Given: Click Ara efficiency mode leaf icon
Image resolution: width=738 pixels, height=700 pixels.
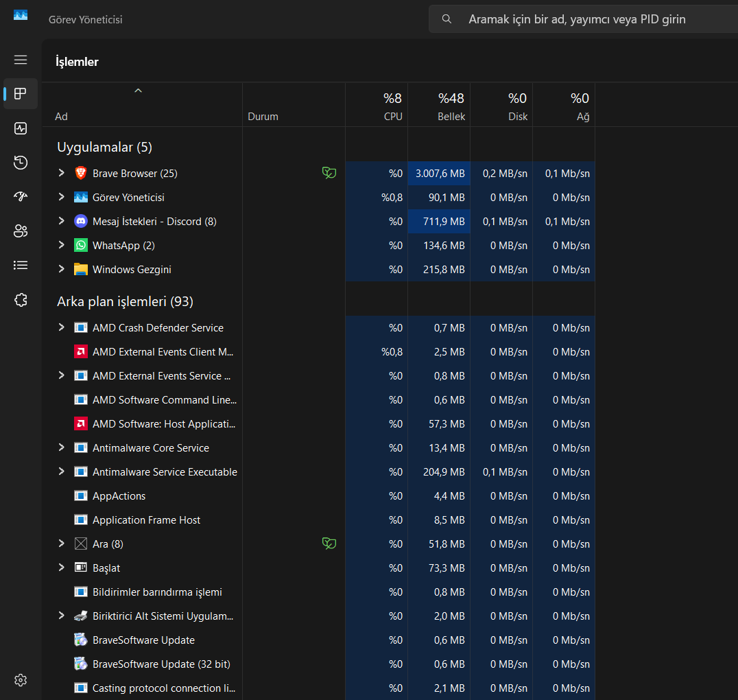Looking at the screenshot, I should [329, 544].
